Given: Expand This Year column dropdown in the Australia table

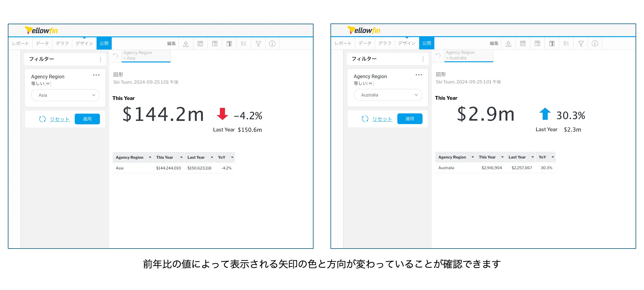Looking at the screenshot, I should tap(502, 157).
